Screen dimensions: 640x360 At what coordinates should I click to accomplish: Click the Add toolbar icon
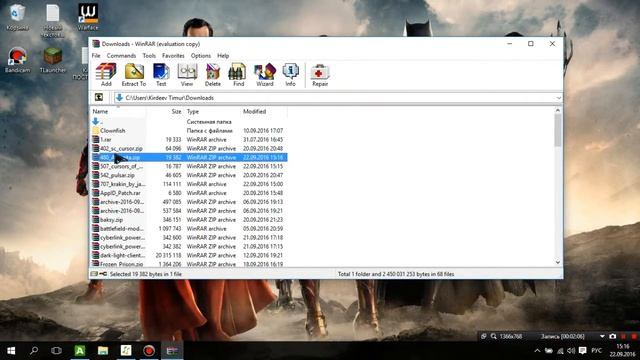click(106, 75)
